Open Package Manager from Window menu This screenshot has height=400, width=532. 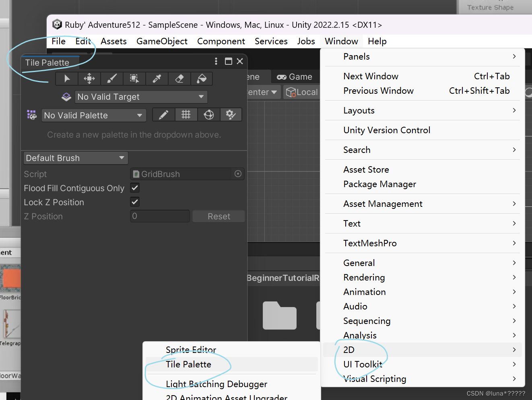point(423,184)
